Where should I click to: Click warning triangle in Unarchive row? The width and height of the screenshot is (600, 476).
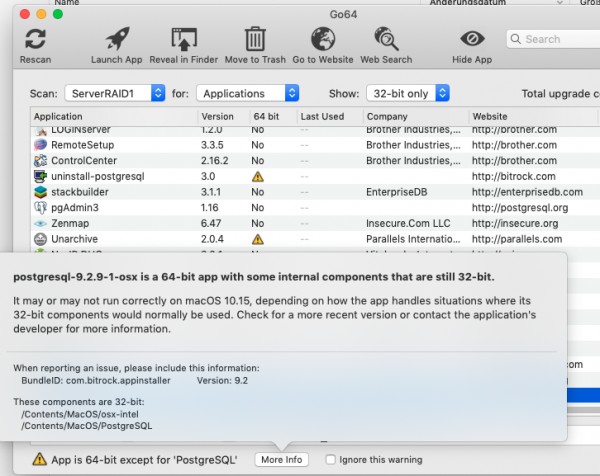click(x=258, y=240)
